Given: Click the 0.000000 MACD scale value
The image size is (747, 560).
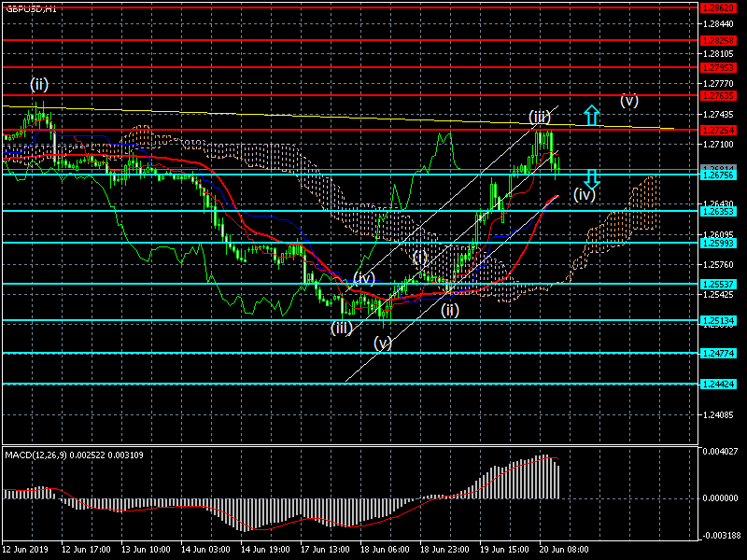Looking at the screenshot, I should (x=720, y=498).
